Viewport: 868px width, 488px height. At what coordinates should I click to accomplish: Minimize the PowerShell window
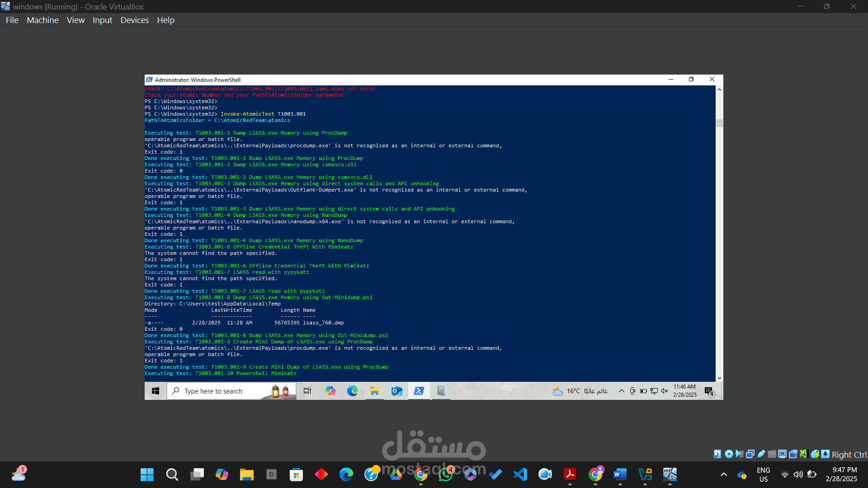coord(671,80)
